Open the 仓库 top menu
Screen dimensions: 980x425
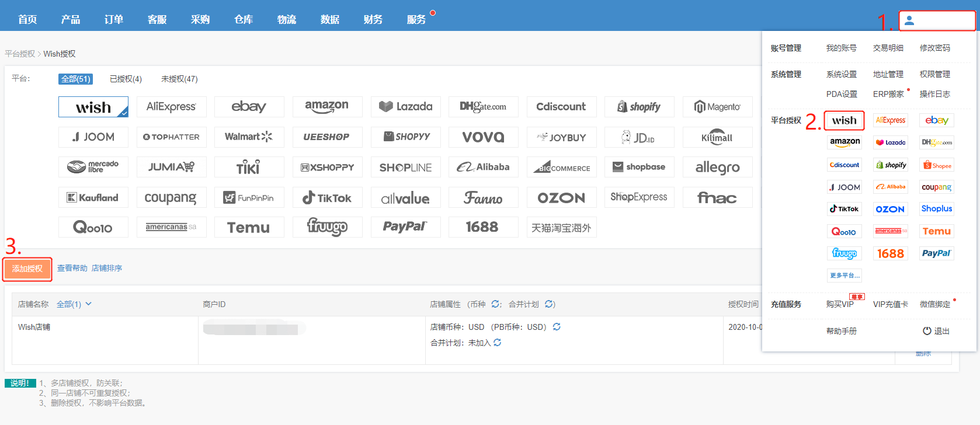(x=244, y=20)
